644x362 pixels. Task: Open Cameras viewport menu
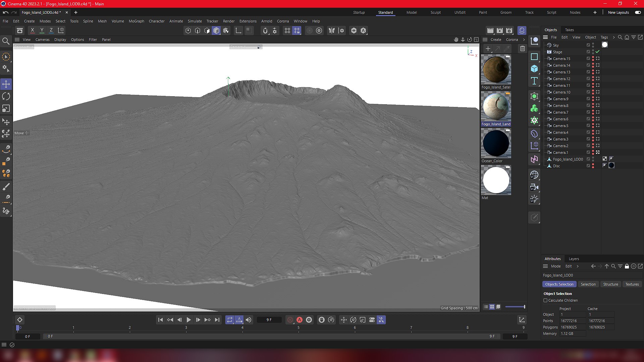[42, 40]
